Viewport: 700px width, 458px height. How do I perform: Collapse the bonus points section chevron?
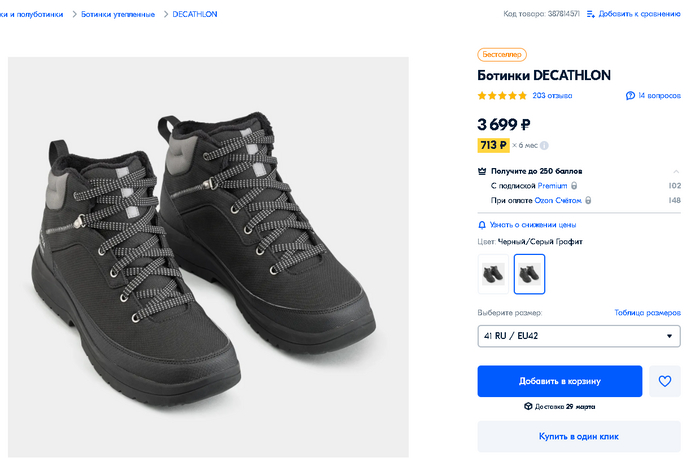pyautogui.click(x=676, y=171)
